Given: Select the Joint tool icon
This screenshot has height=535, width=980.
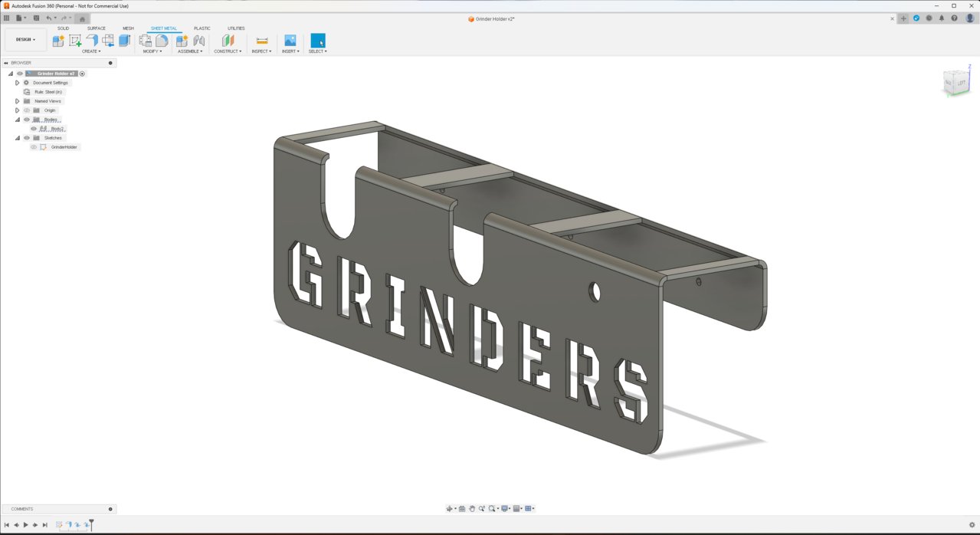Looking at the screenshot, I should (198, 41).
